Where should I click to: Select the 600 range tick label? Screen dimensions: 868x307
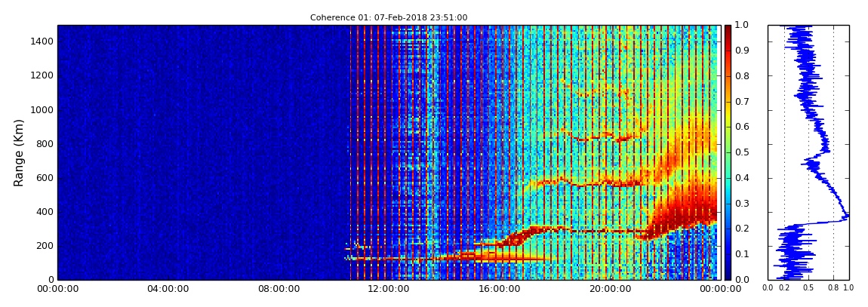[45, 177]
